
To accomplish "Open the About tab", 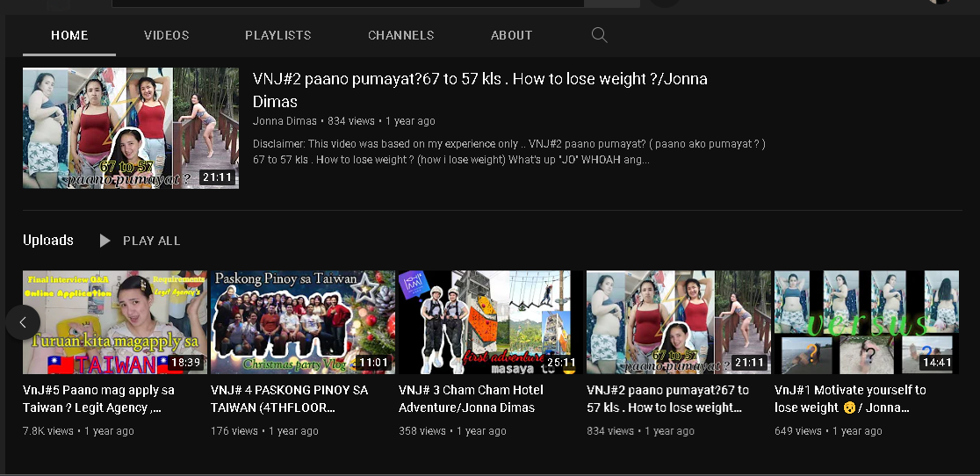I will click(x=511, y=35).
